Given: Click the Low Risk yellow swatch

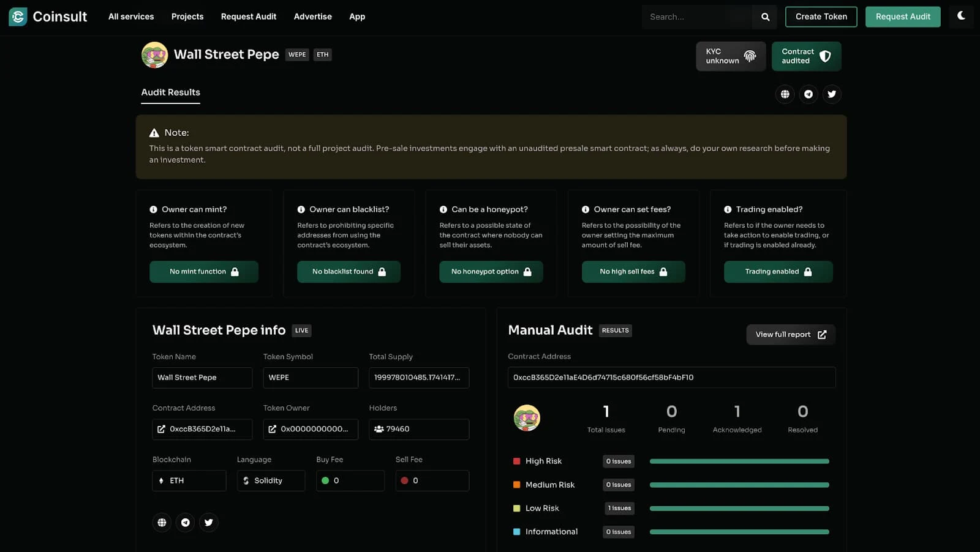Looking at the screenshot, I should 516,509.
